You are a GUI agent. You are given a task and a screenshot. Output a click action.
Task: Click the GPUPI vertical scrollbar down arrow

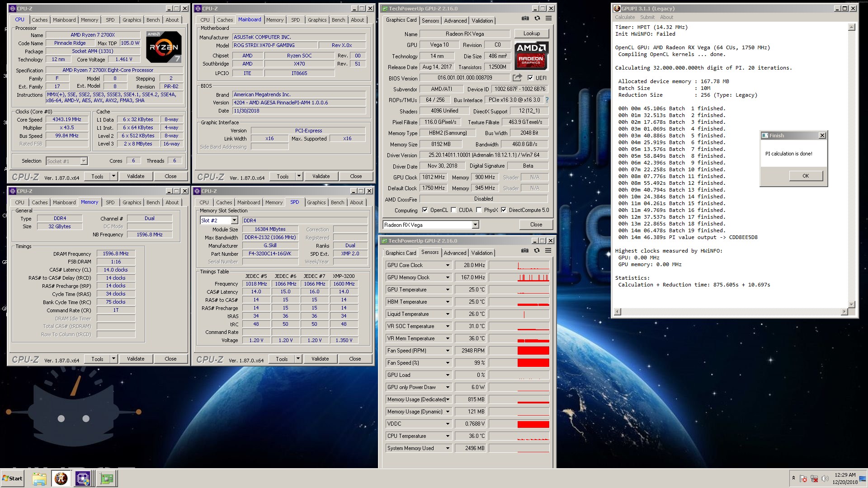(852, 305)
